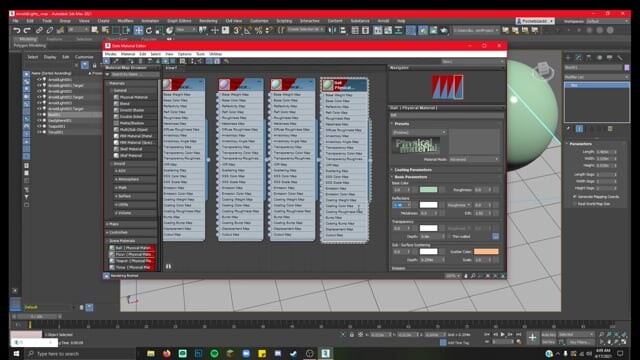Select Physical Material in browser list
Image resolution: width=640 pixels, height=360 pixels.
(134, 97)
